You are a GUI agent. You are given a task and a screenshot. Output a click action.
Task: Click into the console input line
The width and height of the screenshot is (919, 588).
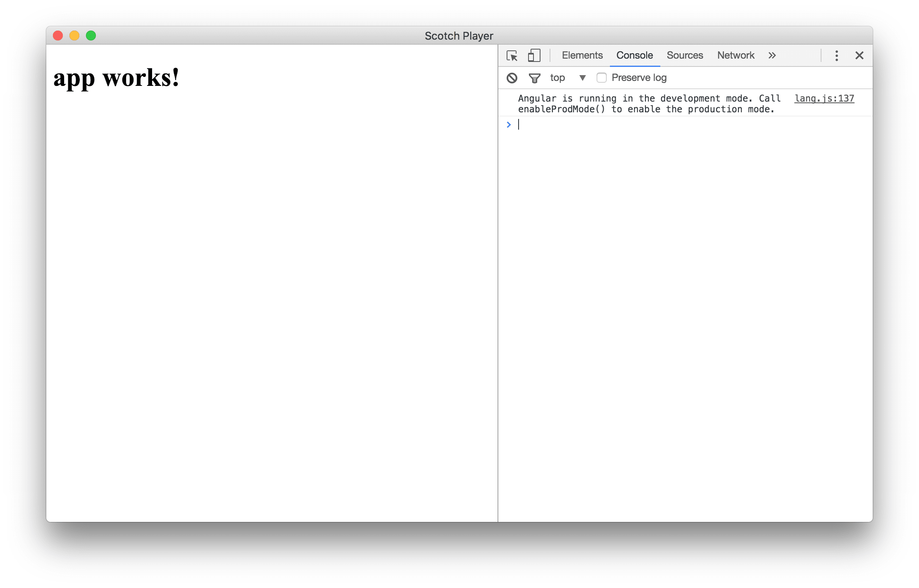686,125
